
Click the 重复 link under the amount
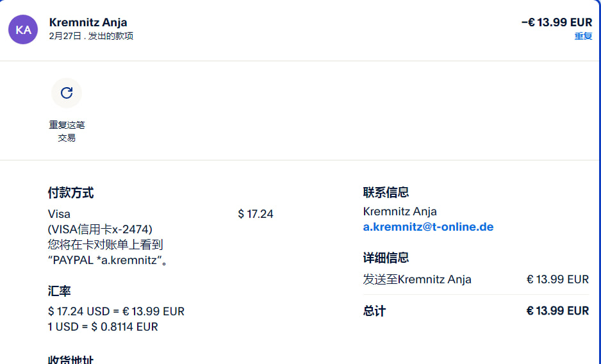point(583,36)
